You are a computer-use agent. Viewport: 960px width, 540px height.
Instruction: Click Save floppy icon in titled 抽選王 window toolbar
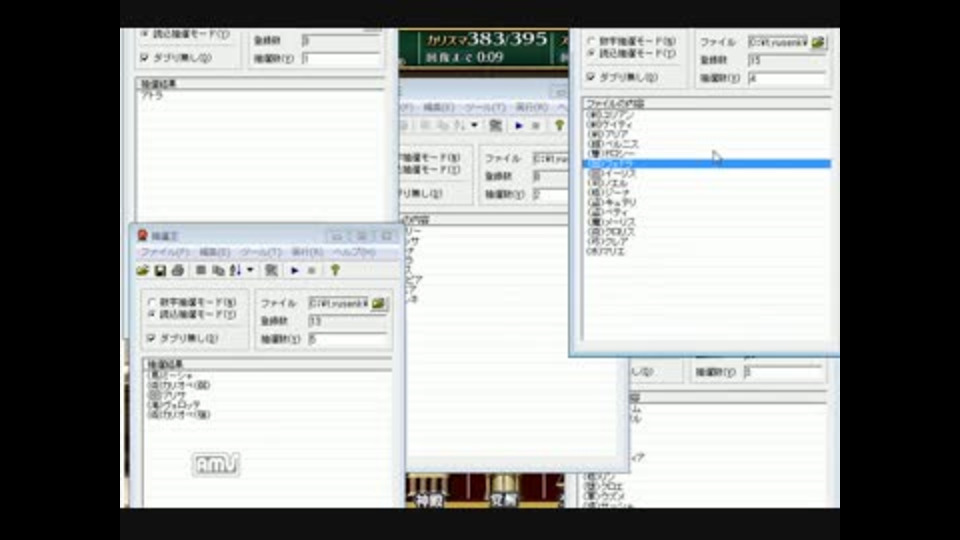(160, 270)
